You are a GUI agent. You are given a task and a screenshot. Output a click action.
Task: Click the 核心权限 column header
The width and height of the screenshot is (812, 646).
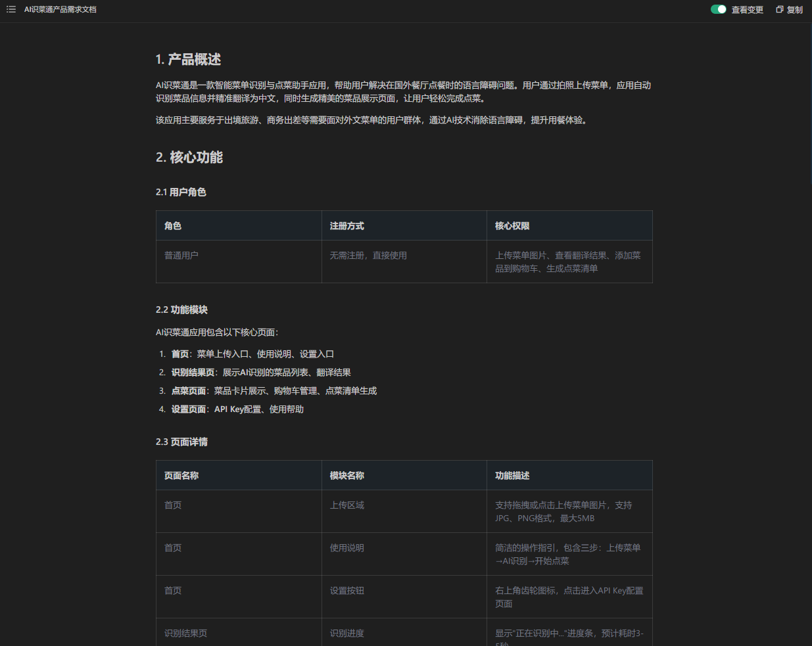click(512, 225)
